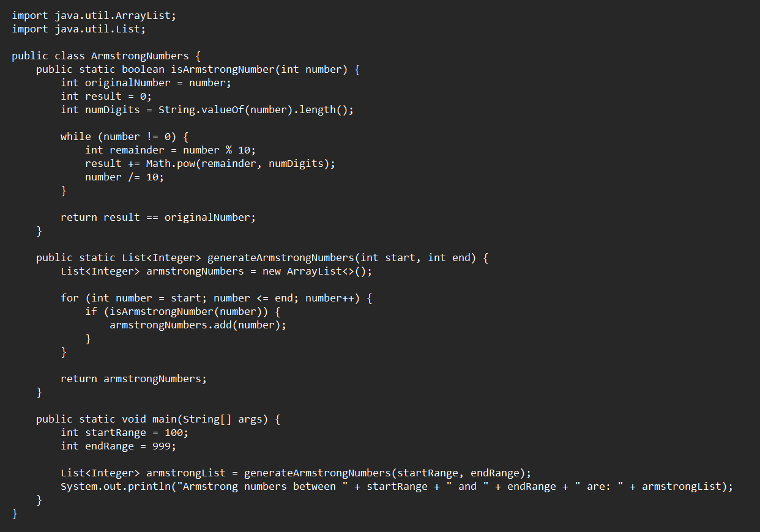Click the for loop header line
The height and width of the screenshot is (532, 760).
pyautogui.click(x=216, y=298)
